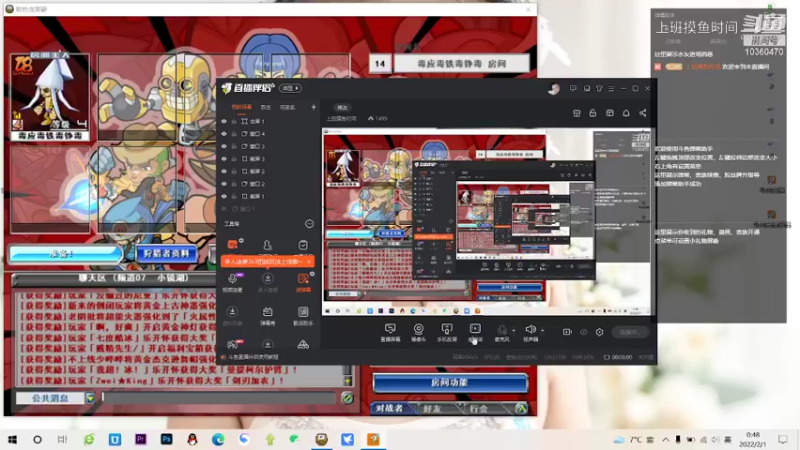Open notifications bell icon
This screenshot has width=800, height=450.
point(626,113)
